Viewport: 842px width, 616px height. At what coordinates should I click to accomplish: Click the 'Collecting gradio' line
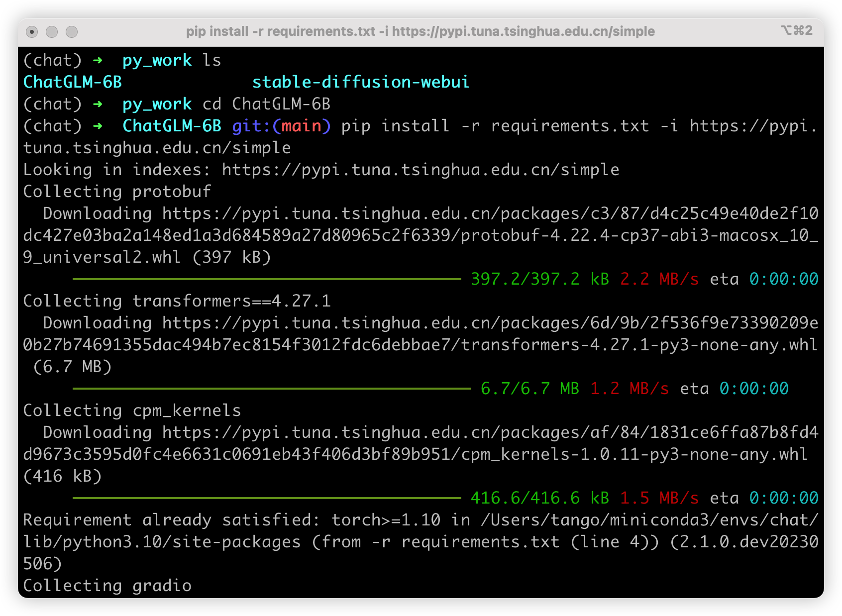pyautogui.click(x=107, y=586)
